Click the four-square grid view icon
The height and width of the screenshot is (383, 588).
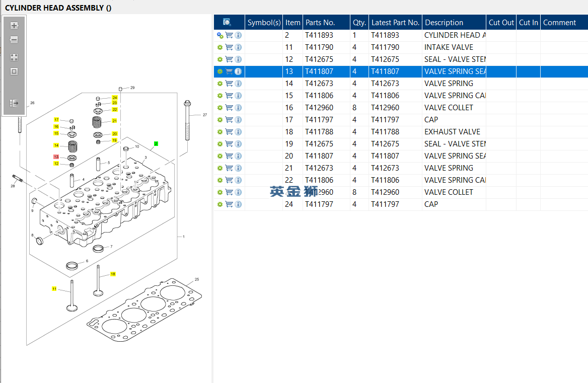[14, 57]
